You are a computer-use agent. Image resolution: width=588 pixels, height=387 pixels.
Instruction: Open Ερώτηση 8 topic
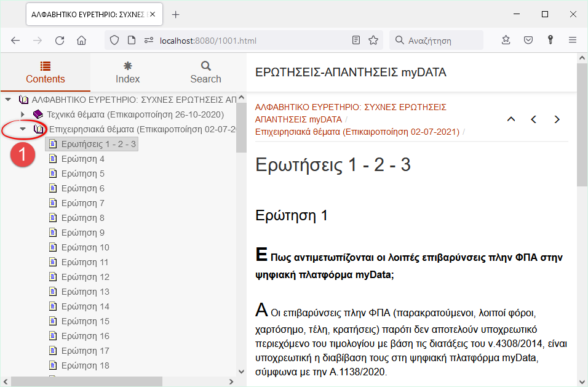point(83,218)
